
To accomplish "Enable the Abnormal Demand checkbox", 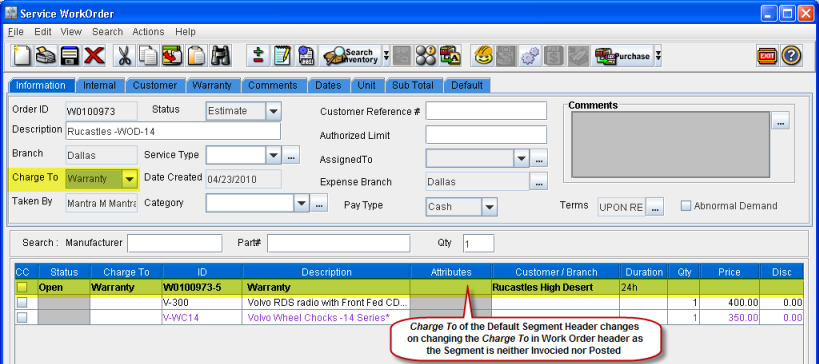I will (686, 206).
